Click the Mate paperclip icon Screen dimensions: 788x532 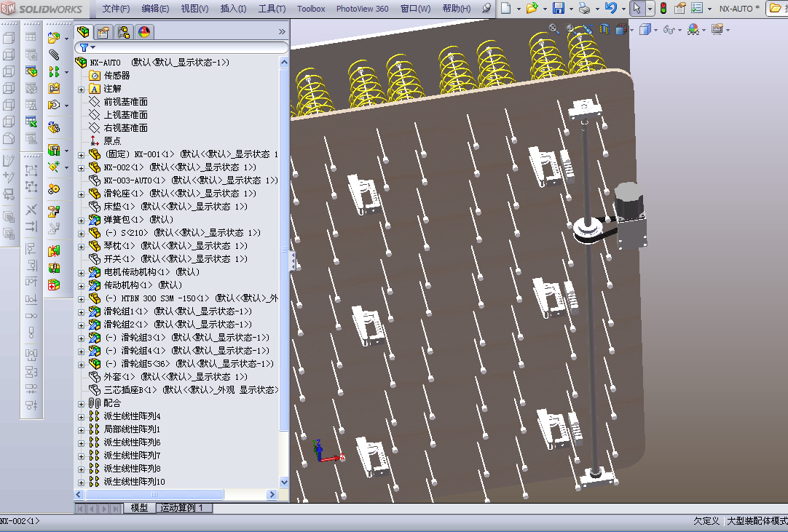54,55
